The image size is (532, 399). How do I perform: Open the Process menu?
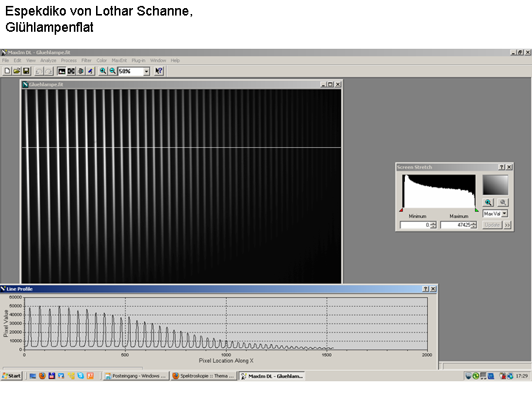pos(69,61)
